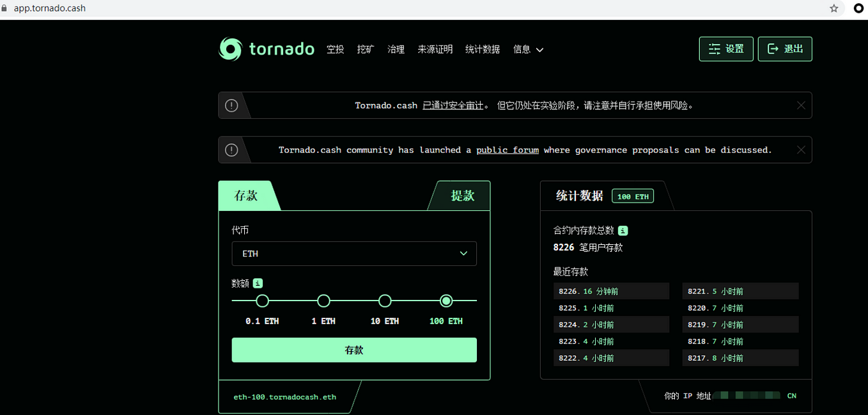Image resolution: width=868 pixels, height=415 pixels.
Task: Click eth-100.tornadocash.eth address label
Action: pyautogui.click(x=285, y=397)
